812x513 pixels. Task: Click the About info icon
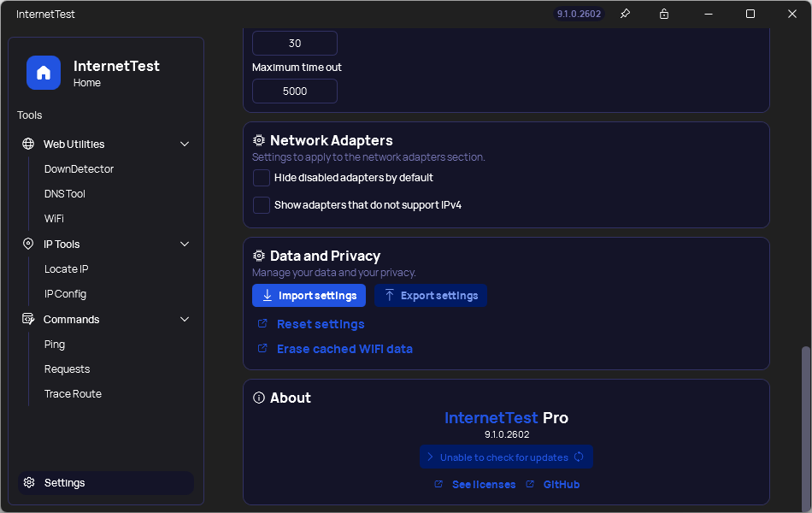pyautogui.click(x=259, y=398)
